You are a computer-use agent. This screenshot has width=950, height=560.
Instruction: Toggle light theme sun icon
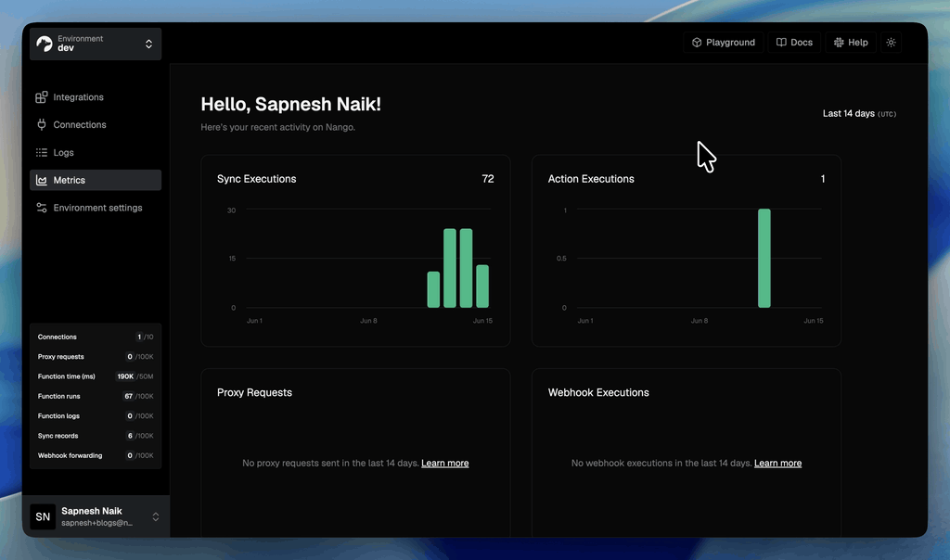click(891, 43)
